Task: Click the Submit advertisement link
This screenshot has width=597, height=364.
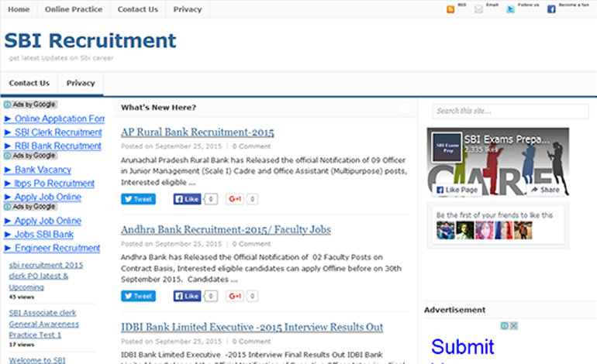Action: click(x=463, y=346)
